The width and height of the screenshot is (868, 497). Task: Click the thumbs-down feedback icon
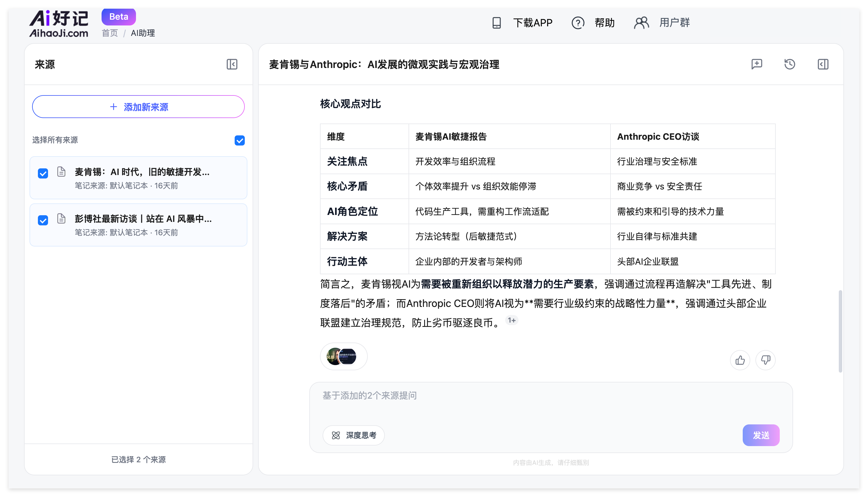point(765,360)
